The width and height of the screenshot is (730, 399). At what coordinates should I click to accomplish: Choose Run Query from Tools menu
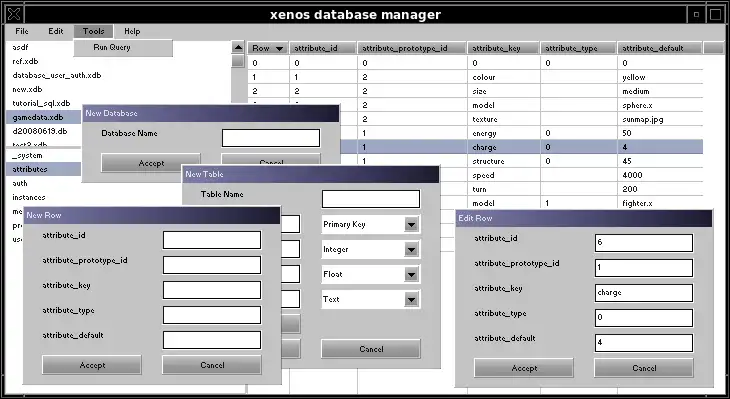[123, 47]
